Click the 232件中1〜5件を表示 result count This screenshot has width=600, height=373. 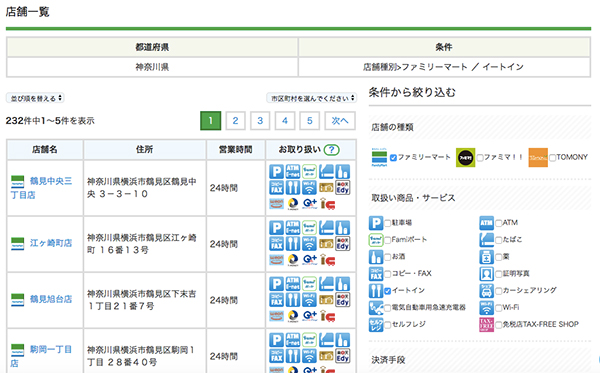coord(50,121)
